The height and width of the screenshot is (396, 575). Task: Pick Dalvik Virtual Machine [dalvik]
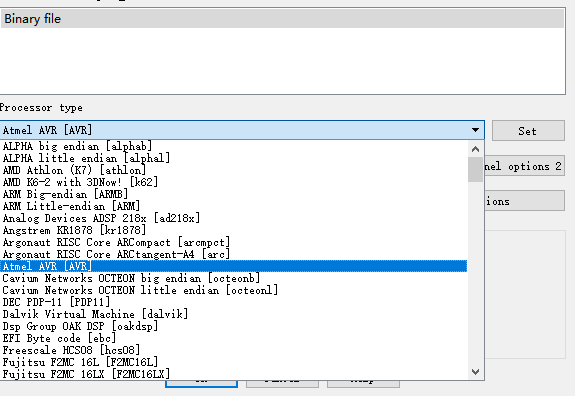pos(234,314)
